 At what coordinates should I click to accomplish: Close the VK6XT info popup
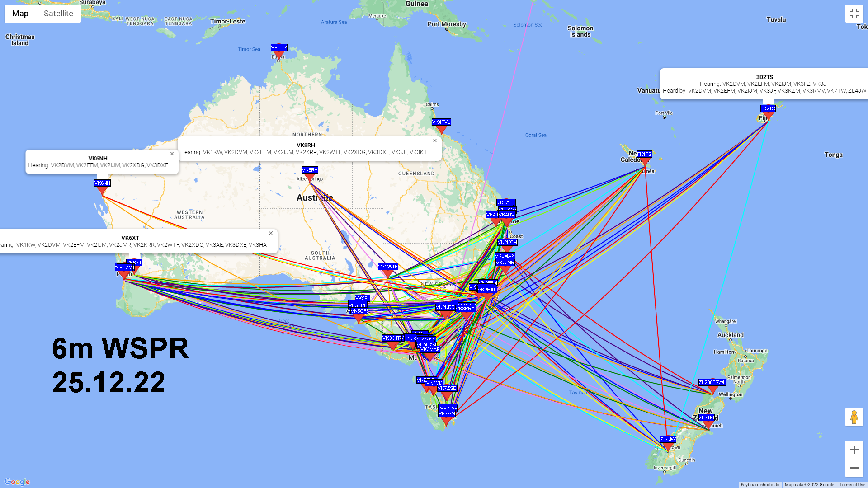point(271,233)
